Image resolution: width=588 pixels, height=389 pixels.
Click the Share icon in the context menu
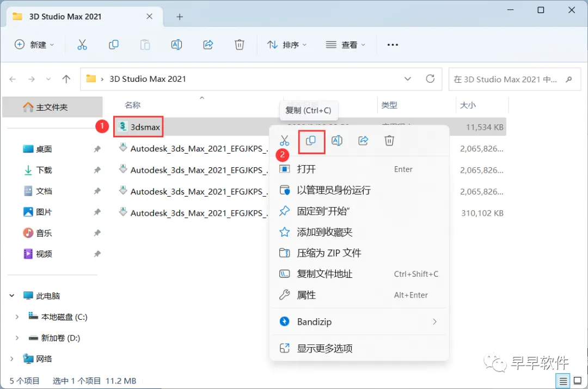click(x=363, y=141)
